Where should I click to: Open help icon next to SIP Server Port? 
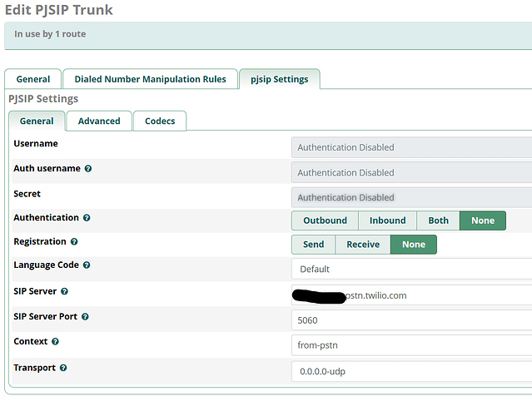[85, 317]
